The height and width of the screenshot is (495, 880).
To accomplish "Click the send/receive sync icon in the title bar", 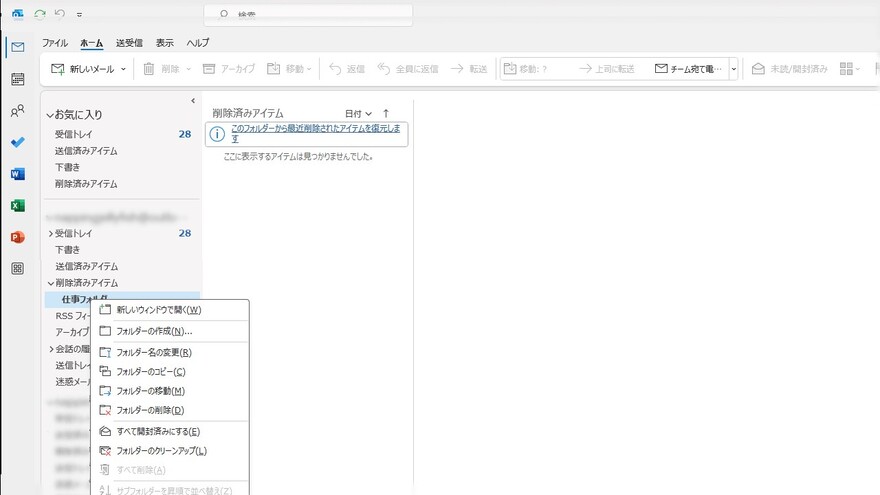I will click(x=39, y=14).
